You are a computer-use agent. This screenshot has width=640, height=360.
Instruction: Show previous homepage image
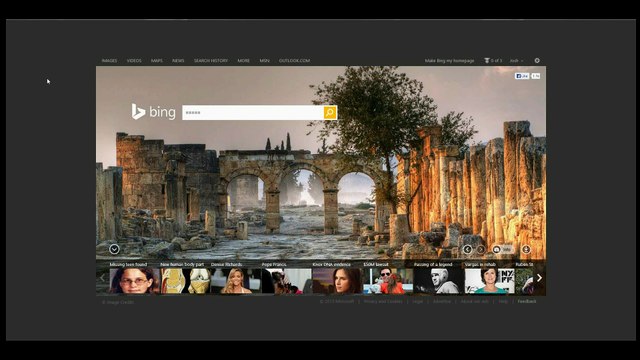tap(467, 249)
